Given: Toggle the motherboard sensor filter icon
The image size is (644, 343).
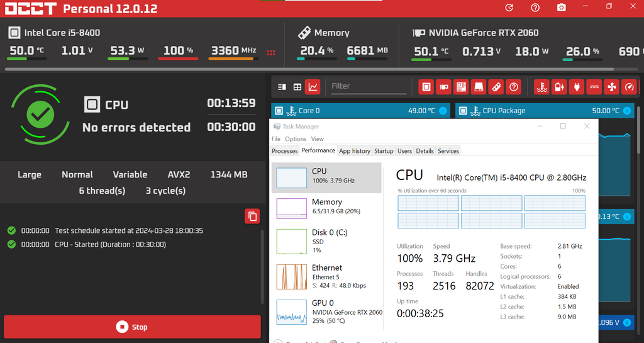Looking at the screenshot, I should pyautogui.click(x=461, y=87).
